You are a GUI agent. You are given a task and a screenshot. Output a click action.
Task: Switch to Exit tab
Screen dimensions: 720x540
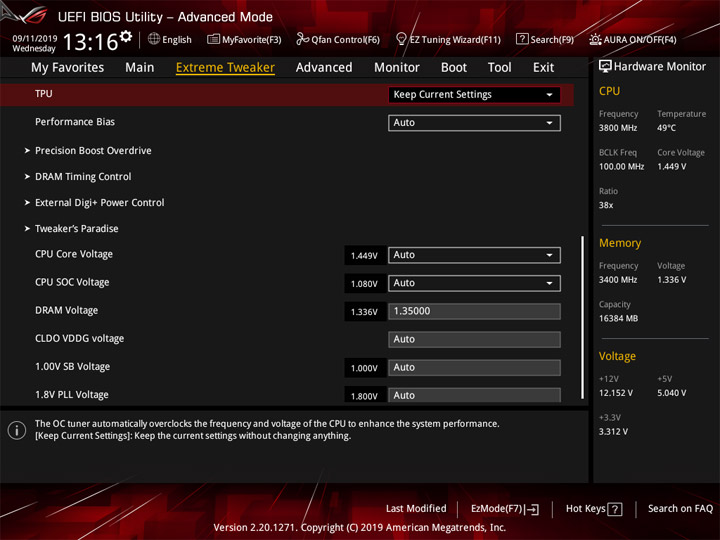click(x=543, y=68)
